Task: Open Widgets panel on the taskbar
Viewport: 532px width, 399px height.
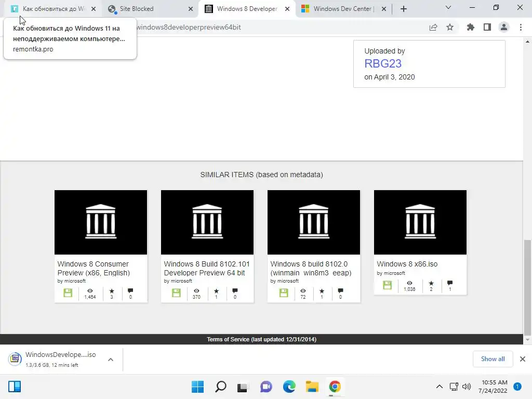Action: tap(15, 387)
